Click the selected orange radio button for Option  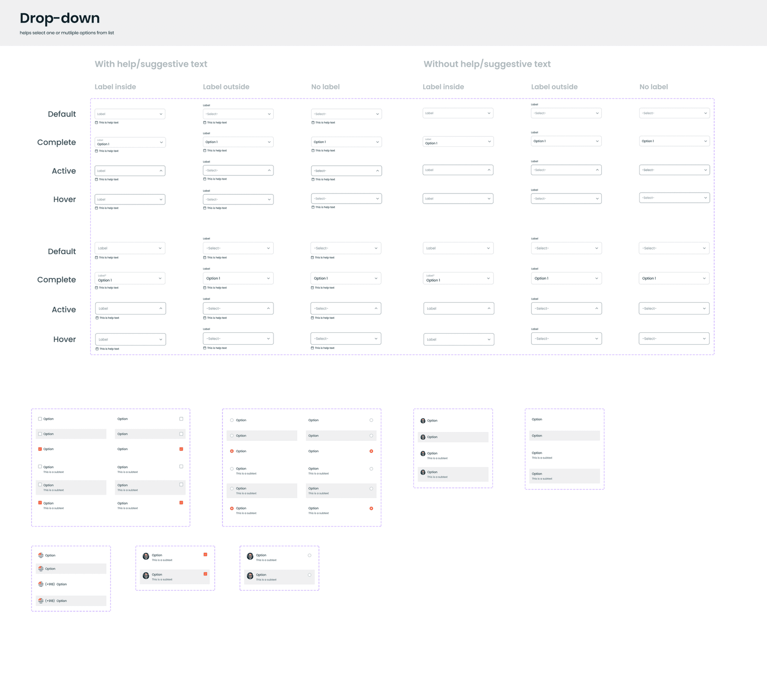[x=232, y=451]
